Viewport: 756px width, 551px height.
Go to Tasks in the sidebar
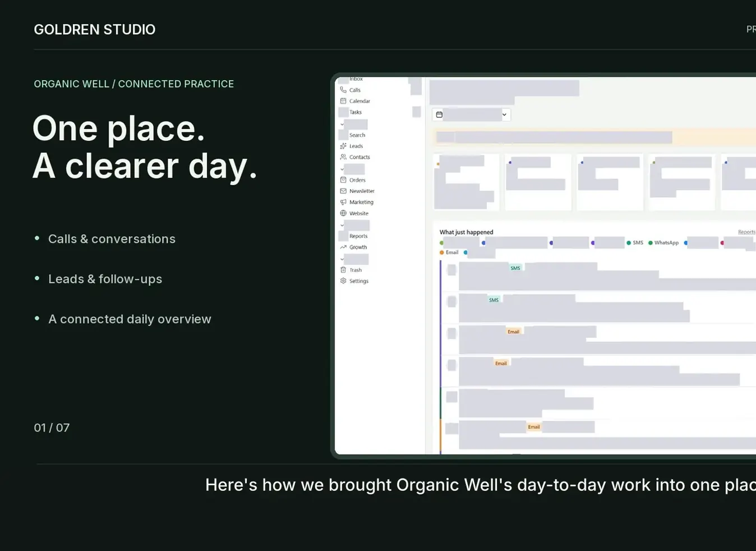pos(356,112)
